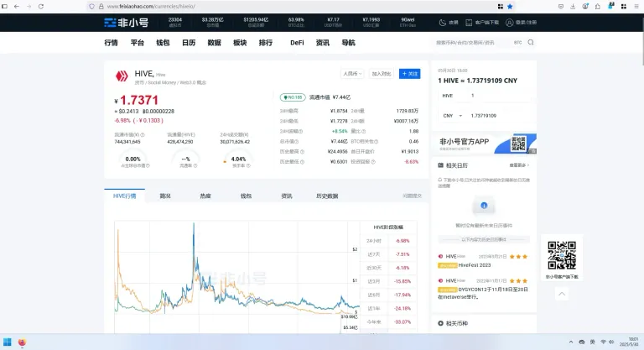
Task: Click the browser back arrow
Action: [17, 7]
